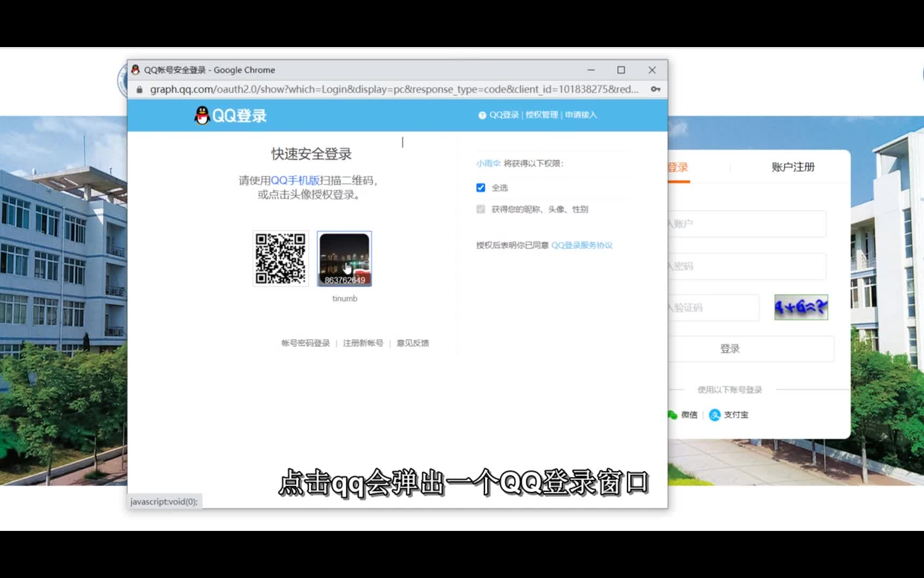Screen dimensions: 924x578
Task: Click the Alipay icon in login panel
Action: pos(714,415)
